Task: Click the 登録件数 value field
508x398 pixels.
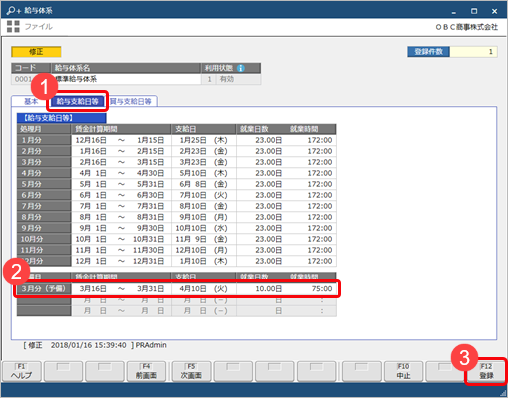Action: coord(473,52)
